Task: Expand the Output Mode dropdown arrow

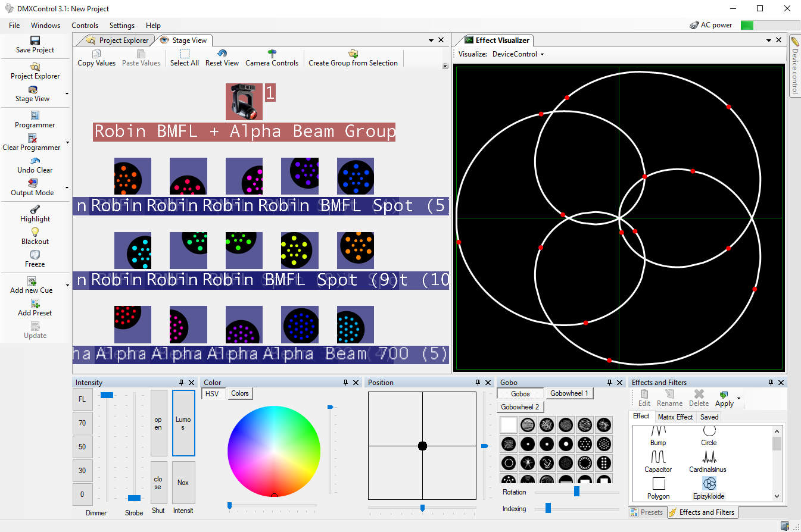Action: [x=67, y=188]
